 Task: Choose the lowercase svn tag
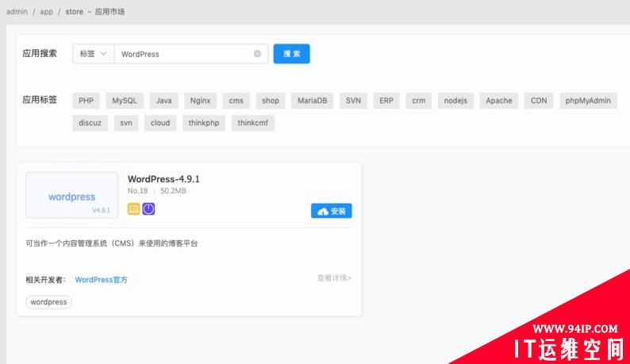pyautogui.click(x=126, y=123)
